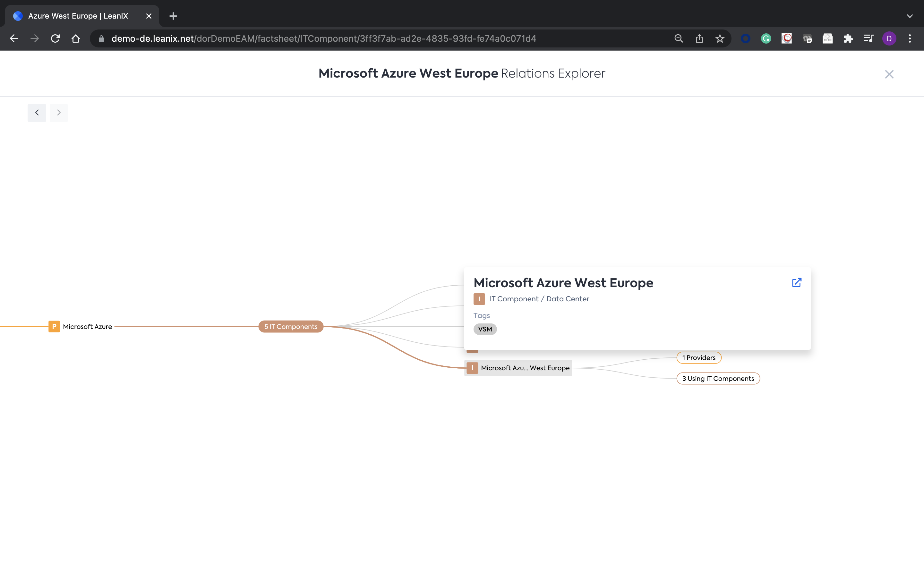Click the VSM tag
The image size is (924, 577).
click(485, 329)
